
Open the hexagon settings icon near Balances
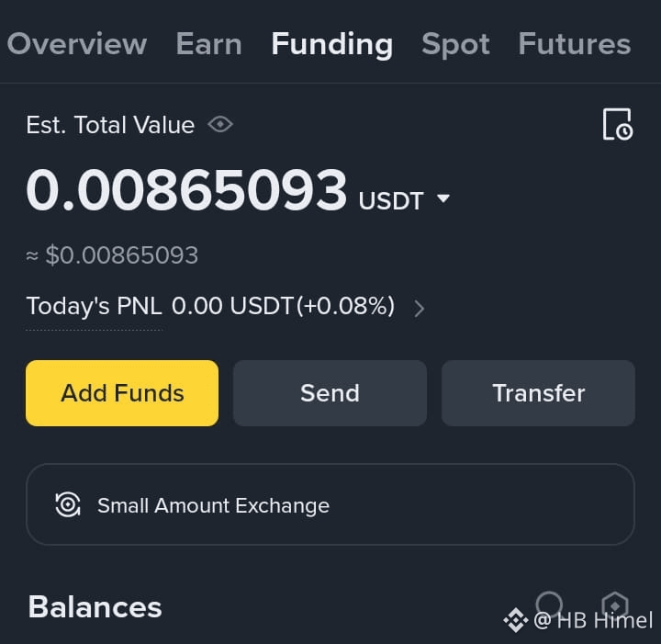point(615,605)
